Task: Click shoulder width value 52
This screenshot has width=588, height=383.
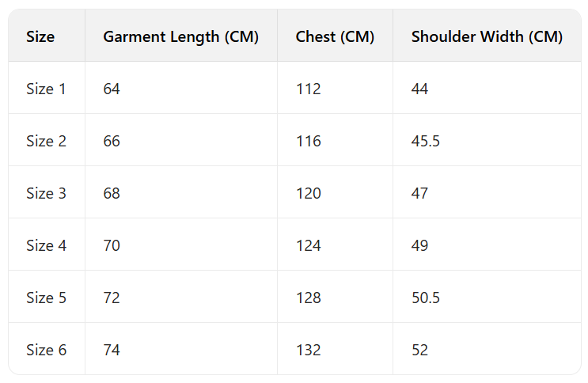Action: [419, 350]
